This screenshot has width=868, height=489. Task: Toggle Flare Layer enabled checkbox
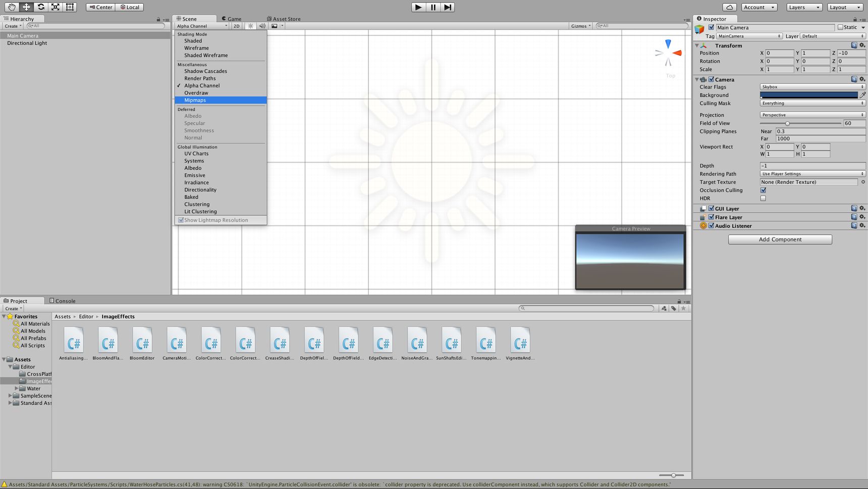(711, 217)
